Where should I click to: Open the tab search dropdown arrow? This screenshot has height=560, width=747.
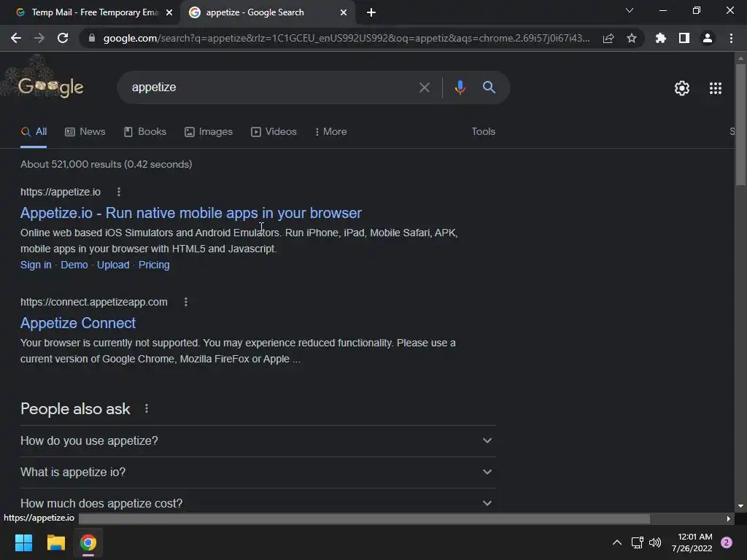[630, 10]
